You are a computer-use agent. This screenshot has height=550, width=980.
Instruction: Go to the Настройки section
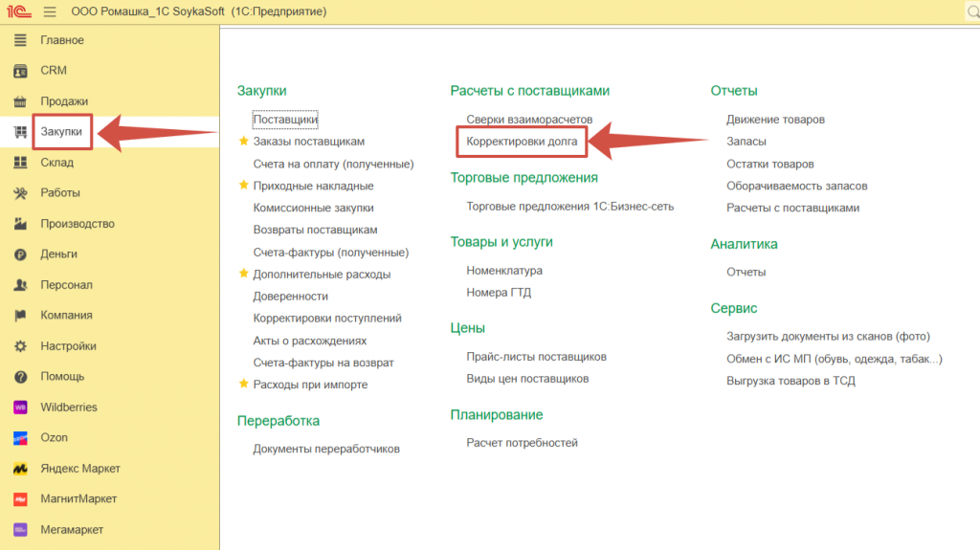click(68, 346)
